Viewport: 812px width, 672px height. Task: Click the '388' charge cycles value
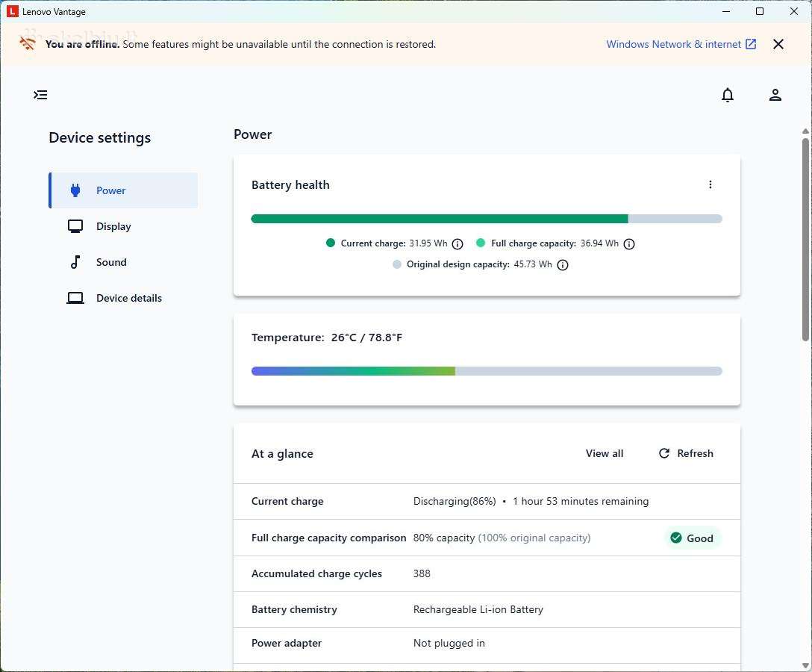(422, 573)
